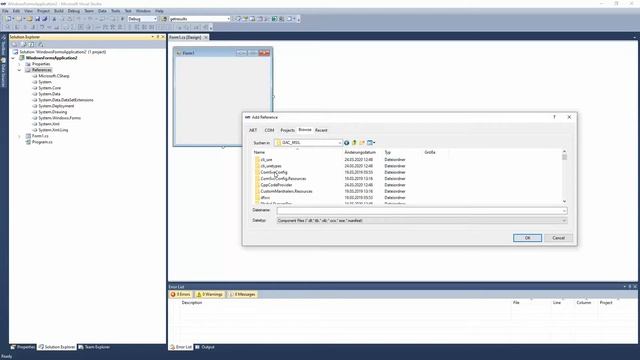Switch to the Output tab at the bottom
640x360 pixels.
pos(205,347)
